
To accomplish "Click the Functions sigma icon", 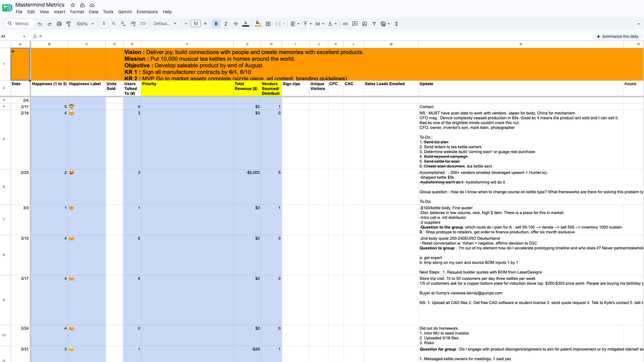I will tap(396, 24).
